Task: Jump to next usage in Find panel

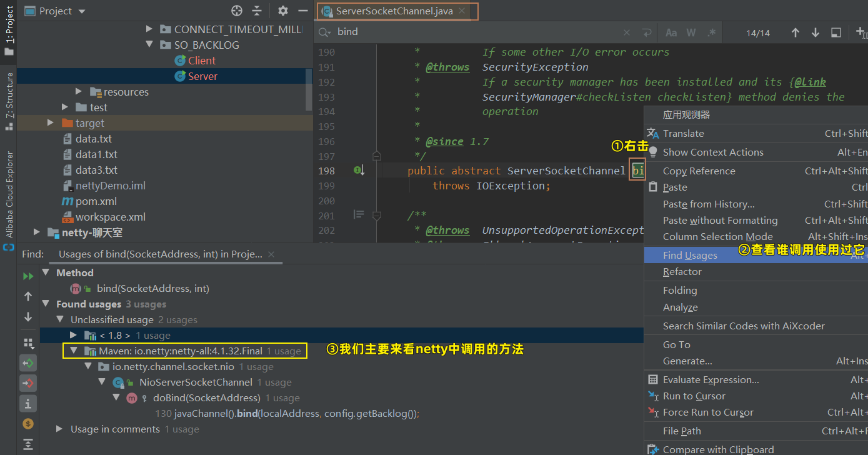Action: coord(28,317)
